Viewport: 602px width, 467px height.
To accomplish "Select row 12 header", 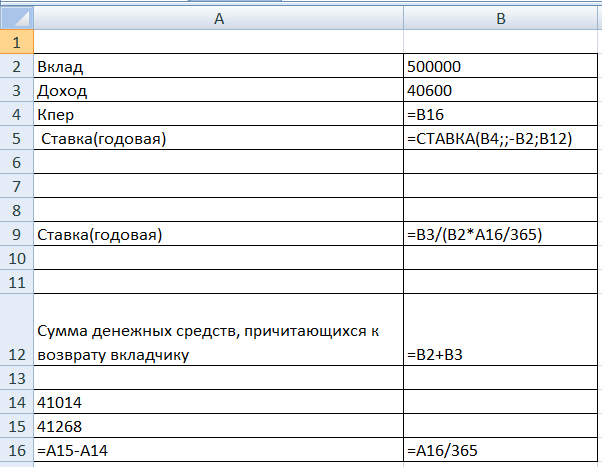I will pos(17,330).
